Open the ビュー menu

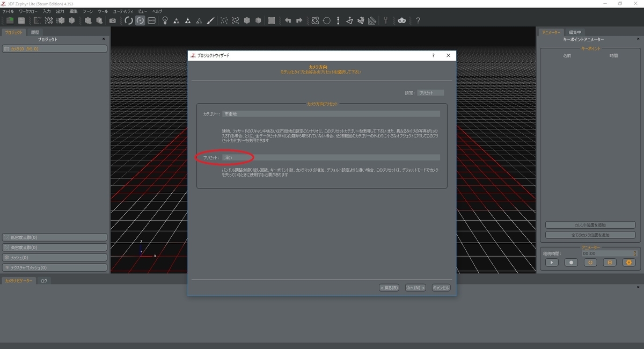click(143, 11)
